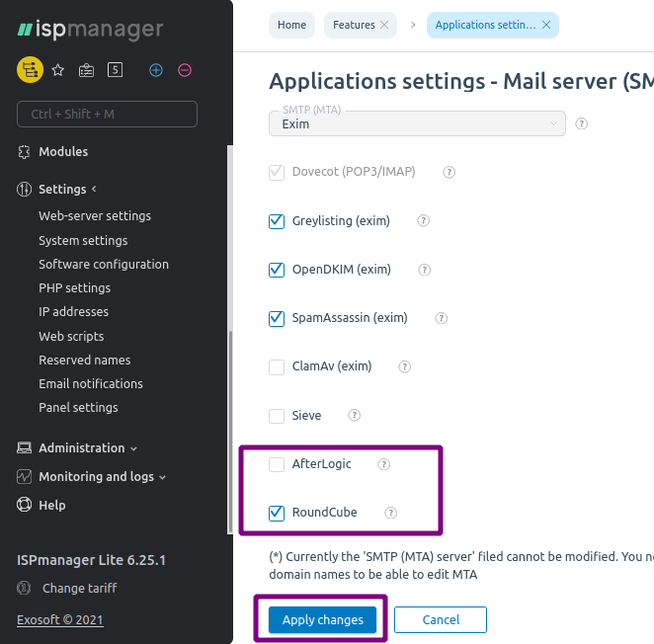
Task: Enable the Sieve checkbox
Action: click(277, 416)
